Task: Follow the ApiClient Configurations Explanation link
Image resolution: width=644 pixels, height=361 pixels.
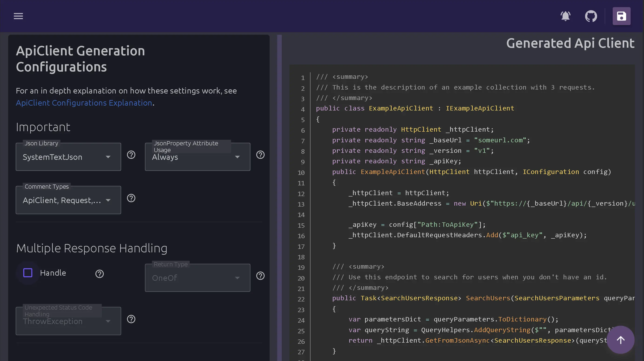Action: 83,103
